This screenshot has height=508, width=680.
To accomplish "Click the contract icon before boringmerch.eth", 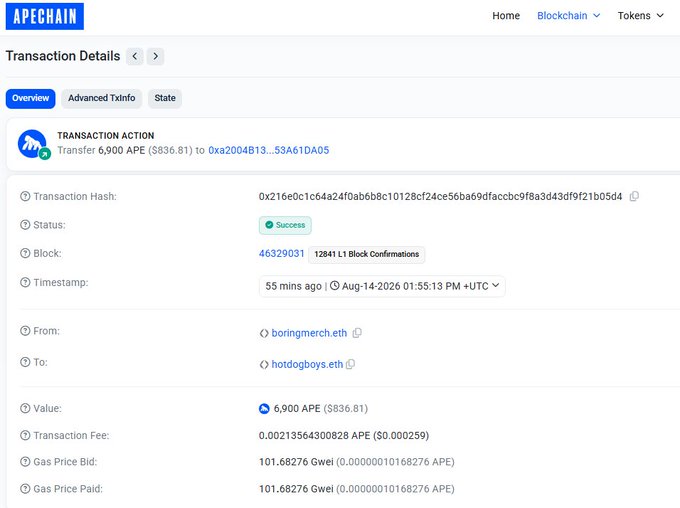I will tap(264, 333).
